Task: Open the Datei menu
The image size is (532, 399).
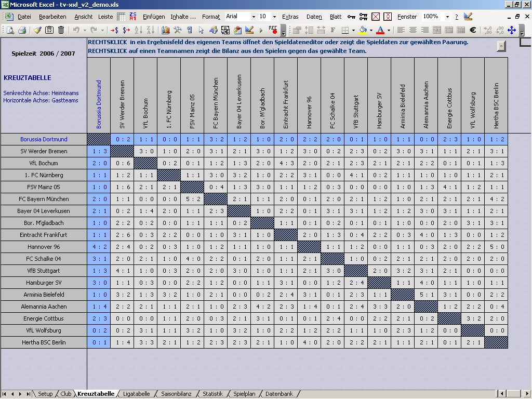Action: coord(24,17)
